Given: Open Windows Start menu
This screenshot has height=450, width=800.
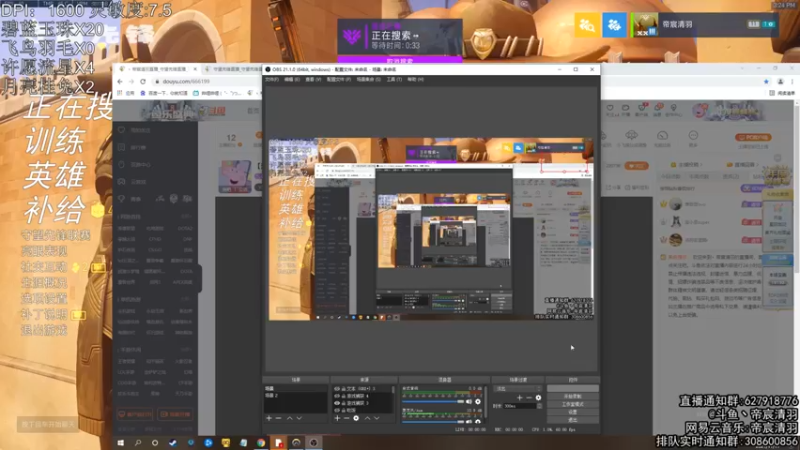Looking at the screenshot, I should tap(121, 443).
